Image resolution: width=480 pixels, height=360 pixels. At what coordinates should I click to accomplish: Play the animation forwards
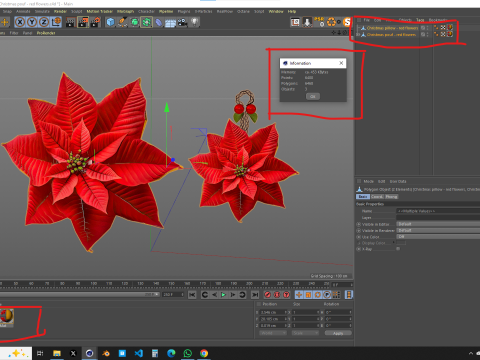coord(223,295)
